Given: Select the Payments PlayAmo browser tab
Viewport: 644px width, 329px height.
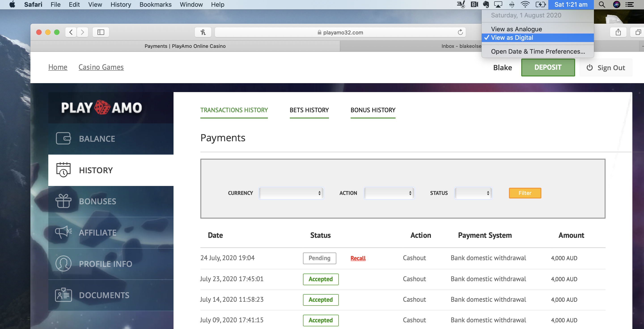Looking at the screenshot, I should point(185,46).
